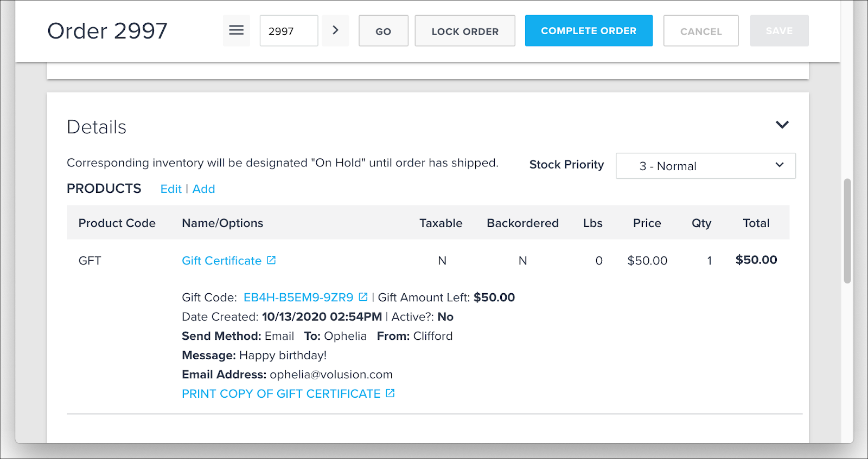Screen dimensions: 868x459
Task: Open external link icon next to Gift Certificate
Action: tap(272, 260)
